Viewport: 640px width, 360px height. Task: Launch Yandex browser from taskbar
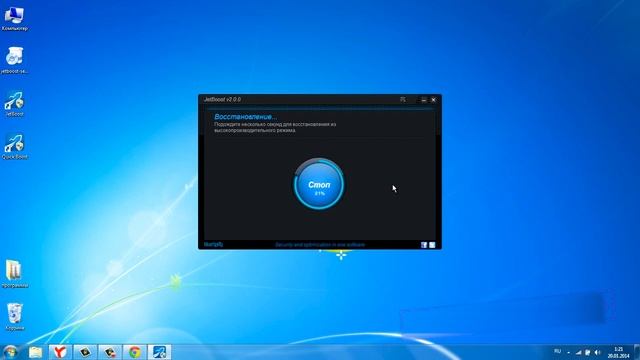click(x=60, y=352)
